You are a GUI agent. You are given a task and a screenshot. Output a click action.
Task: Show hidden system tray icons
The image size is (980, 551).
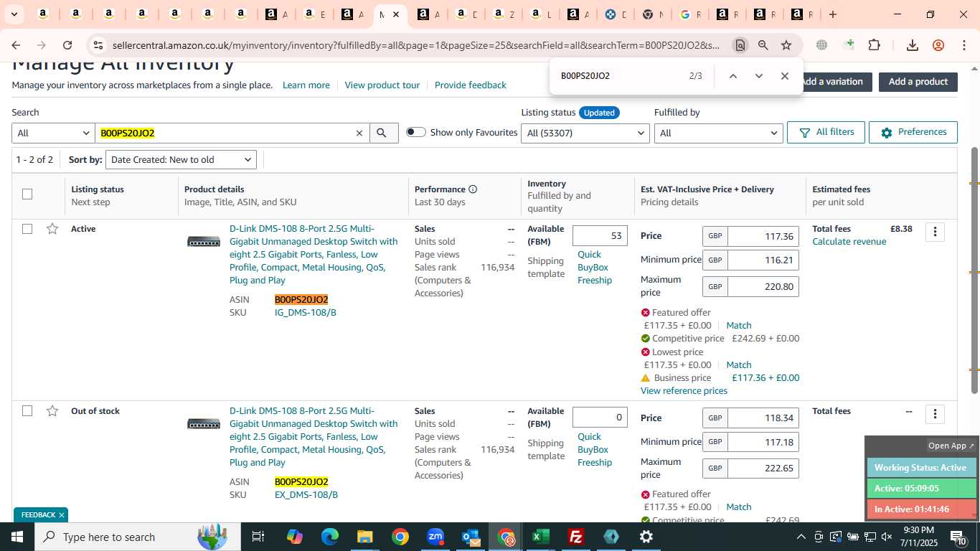coord(801,537)
